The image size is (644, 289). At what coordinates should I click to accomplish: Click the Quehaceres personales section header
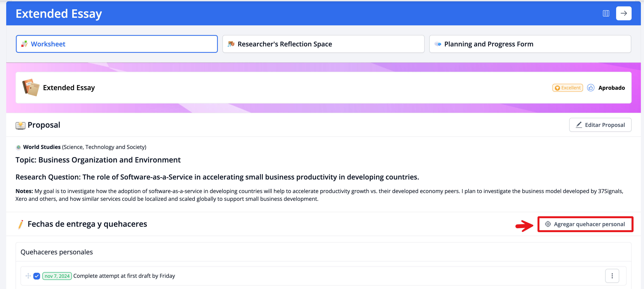click(57, 252)
